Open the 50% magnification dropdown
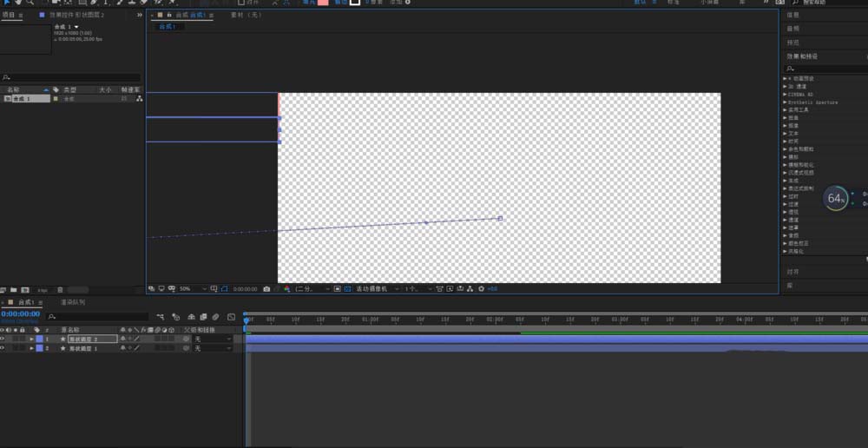This screenshot has height=448, width=868. click(x=193, y=288)
